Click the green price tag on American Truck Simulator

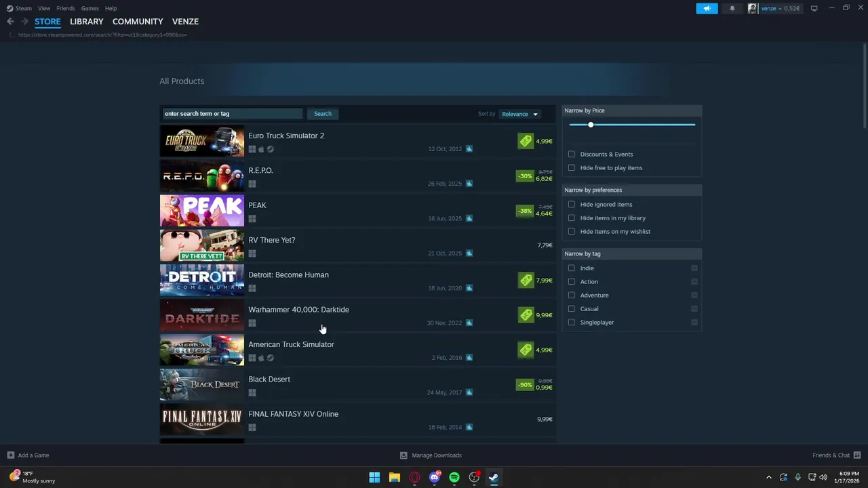[x=526, y=350]
